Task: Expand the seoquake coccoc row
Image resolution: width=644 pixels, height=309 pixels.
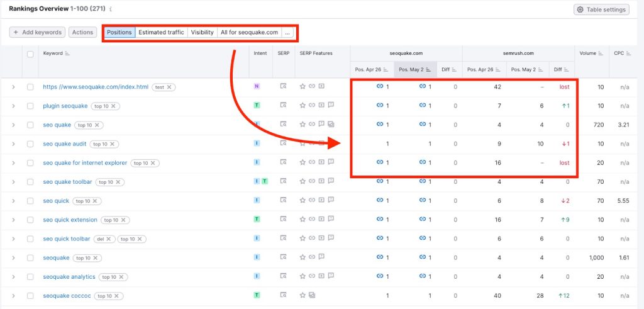Action: point(13,295)
